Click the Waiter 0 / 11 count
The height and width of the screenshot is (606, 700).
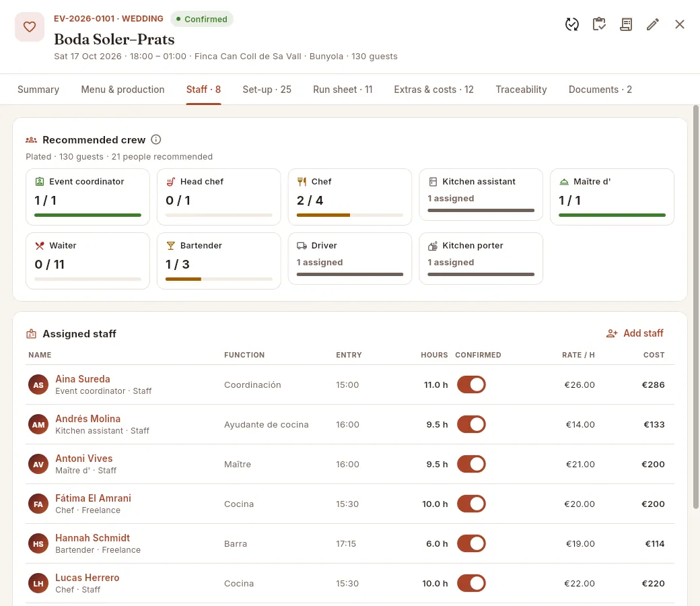[50, 265]
